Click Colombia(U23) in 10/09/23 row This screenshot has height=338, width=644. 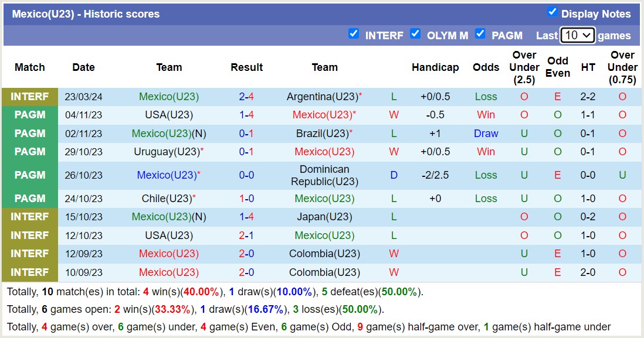point(324,272)
